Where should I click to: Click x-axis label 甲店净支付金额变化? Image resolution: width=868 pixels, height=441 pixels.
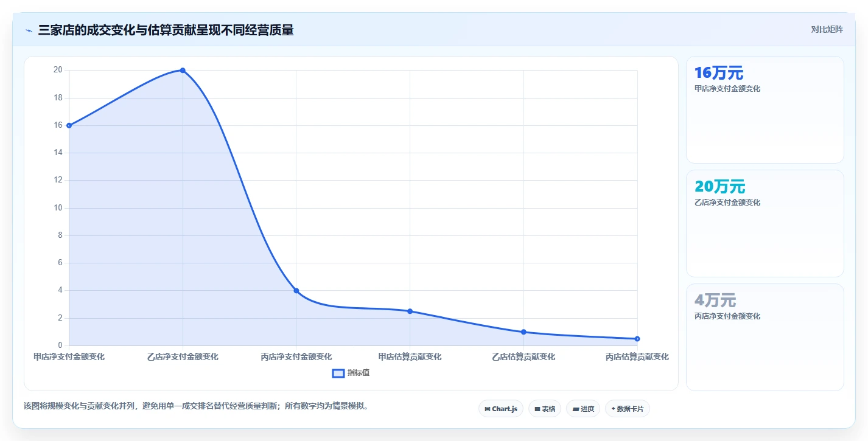click(69, 356)
